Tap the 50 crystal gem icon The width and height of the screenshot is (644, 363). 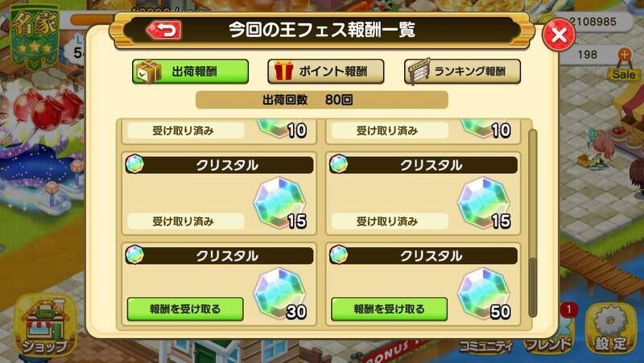click(484, 293)
